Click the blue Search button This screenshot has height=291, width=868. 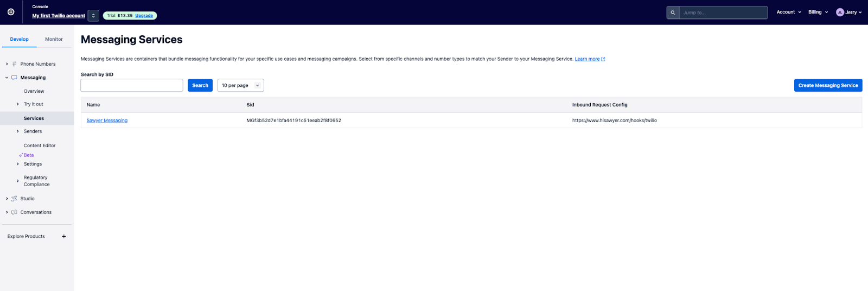point(200,85)
